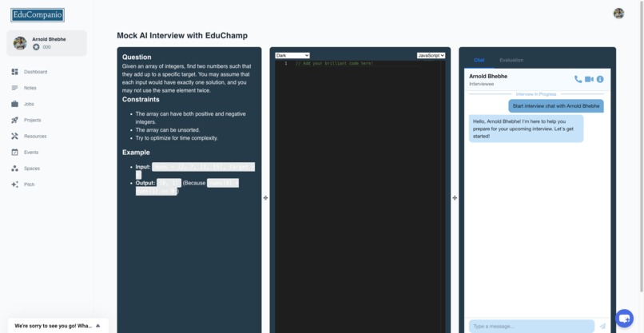The image size is (644, 333).
Task: Click the Projects rocket icon
Action: 15,120
